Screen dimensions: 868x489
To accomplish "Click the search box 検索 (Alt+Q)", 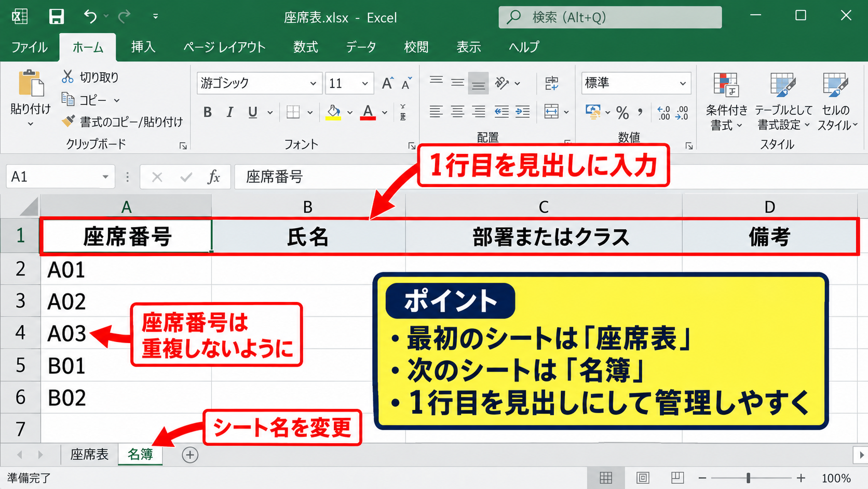I will point(610,17).
